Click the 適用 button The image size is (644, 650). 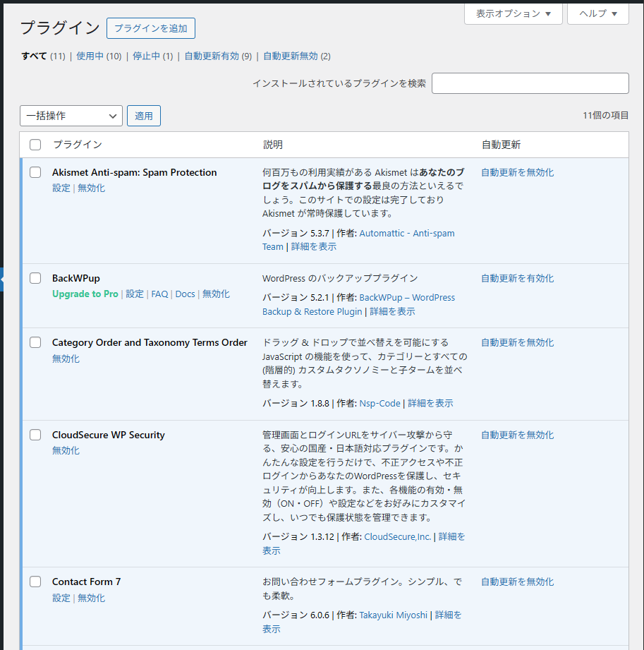coord(144,116)
